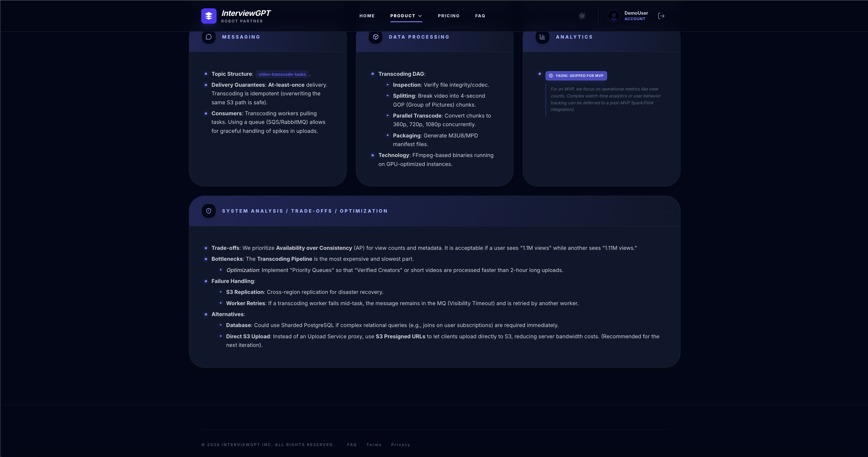
Task: Click the Privacy footer link
Action: pos(401,445)
